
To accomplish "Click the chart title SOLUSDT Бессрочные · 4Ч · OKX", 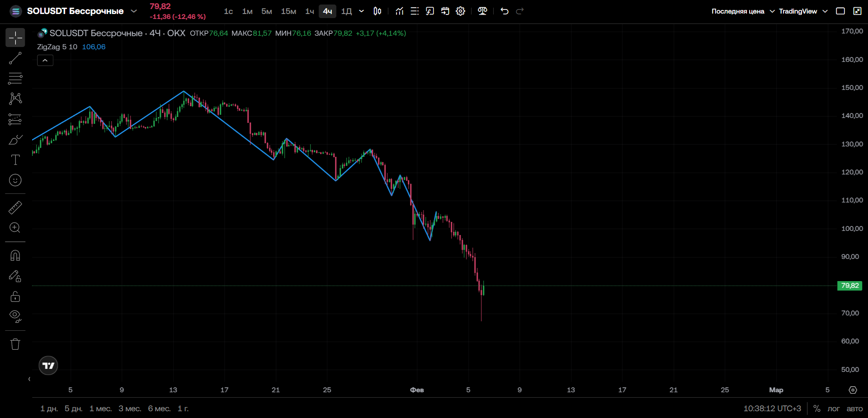I will pos(118,33).
